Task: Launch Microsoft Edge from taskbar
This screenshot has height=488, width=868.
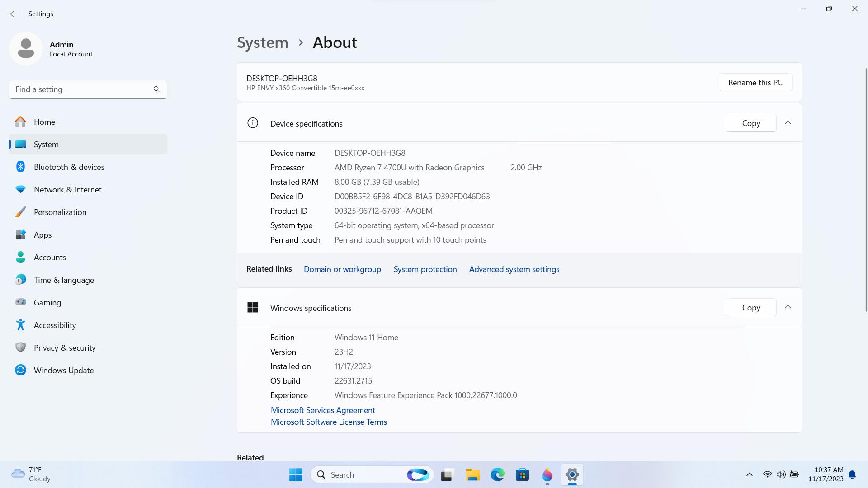Action: (498, 474)
